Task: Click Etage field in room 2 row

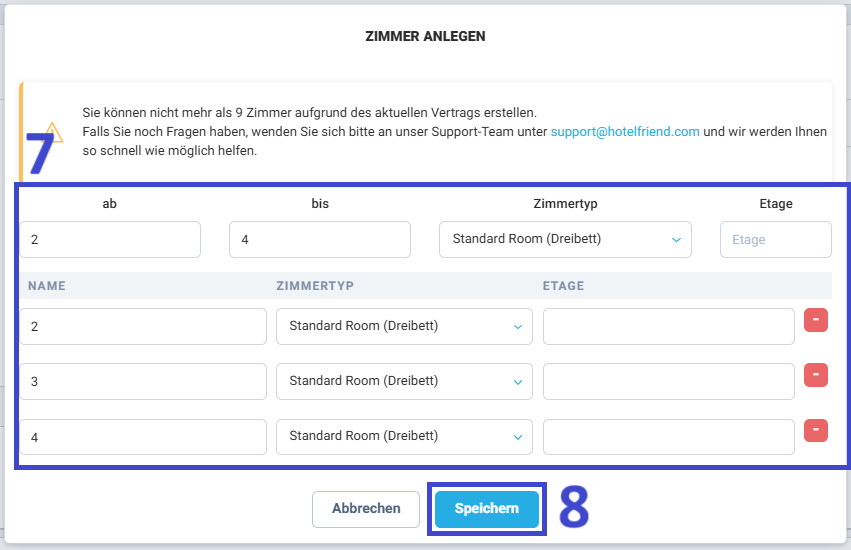Action: [669, 326]
